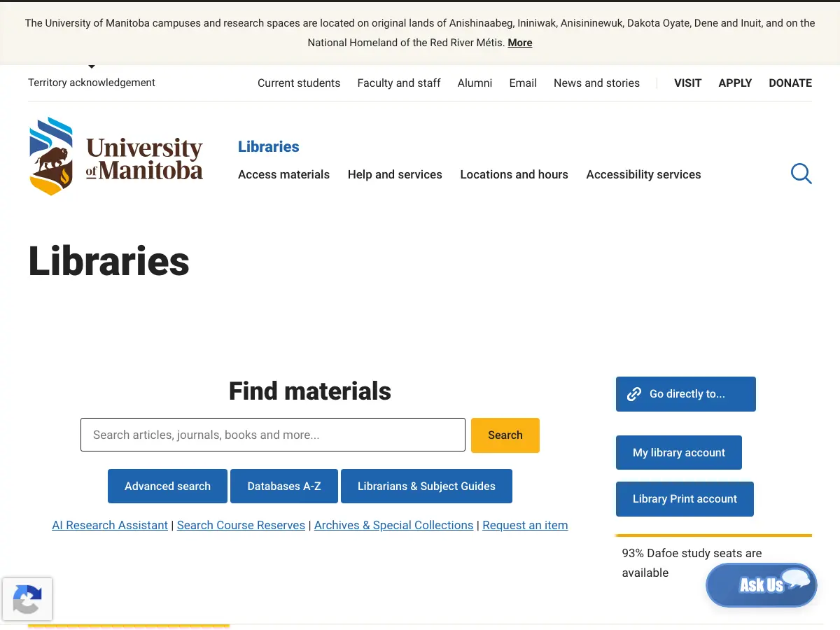Viewport: 840px width, 630px height.
Task: Click the blue Libraries heading link
Action: point(269,146)
